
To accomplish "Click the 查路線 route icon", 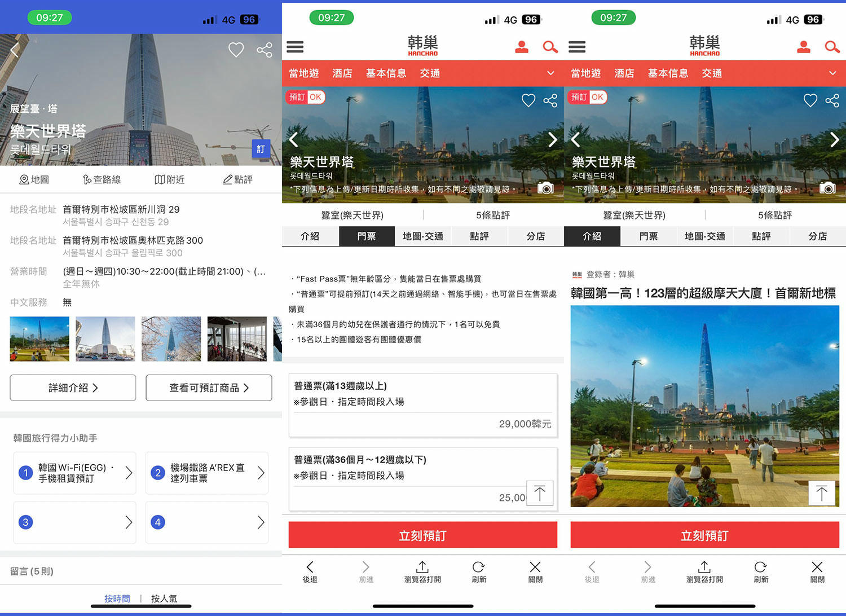I will [102, 179].
